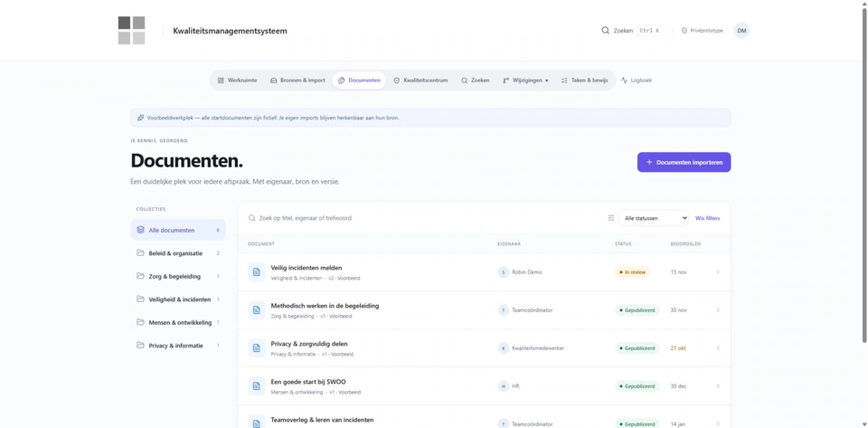This screenshot has width=868, height=428.
Task: Click the filter sliders icon
Action: pyautogui.click(x=611, y=218)
